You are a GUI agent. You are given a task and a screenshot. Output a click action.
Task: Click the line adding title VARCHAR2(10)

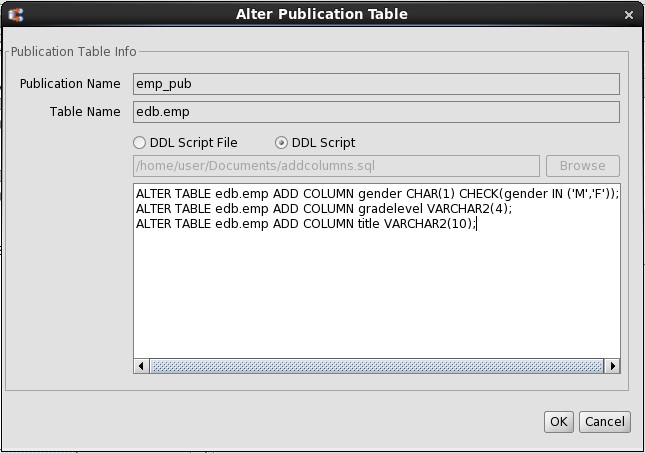(x=306, y=224)
